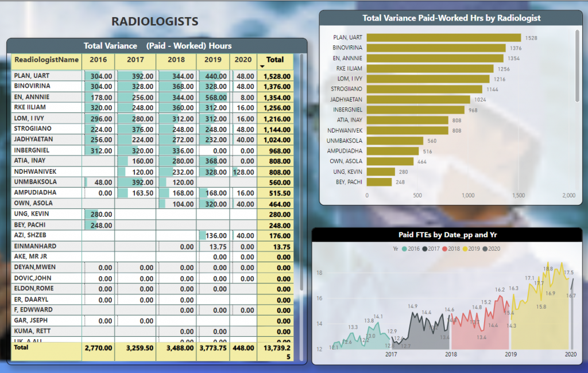Click the table's vertical scrollbar
588x373 pixels.
click(x=301, y=172)
